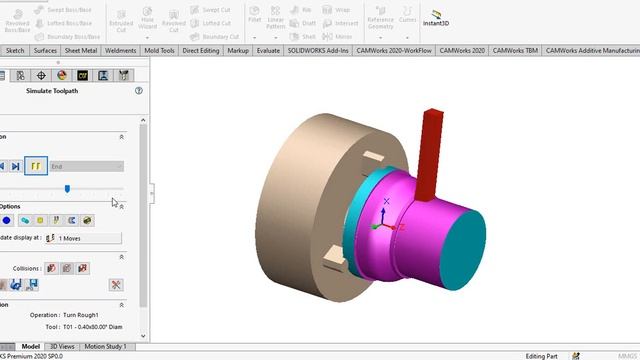Collapse the navigation section chevron
Screen dimensions: 640x360
pyautogui.click(x=121, y=137)
